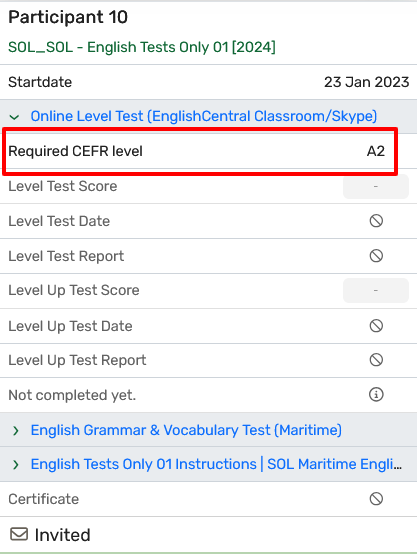Open the English Tests Only 01 Instructions link

pyautogui.click(x=216, y=464)
